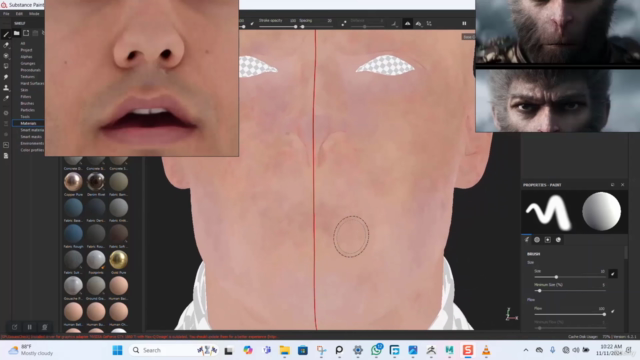Pick the Footprints material thumbnail
Image resolution: width=640 pixels, height=360 pixels.
pyautogui.click(x=96, y=260)
